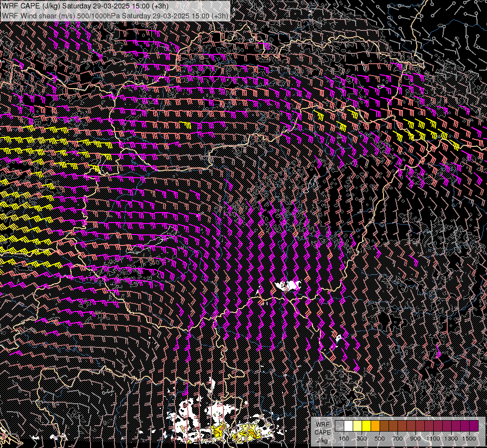487x448 pixels.
Task: Click the legend label 100
Action: 344,439
